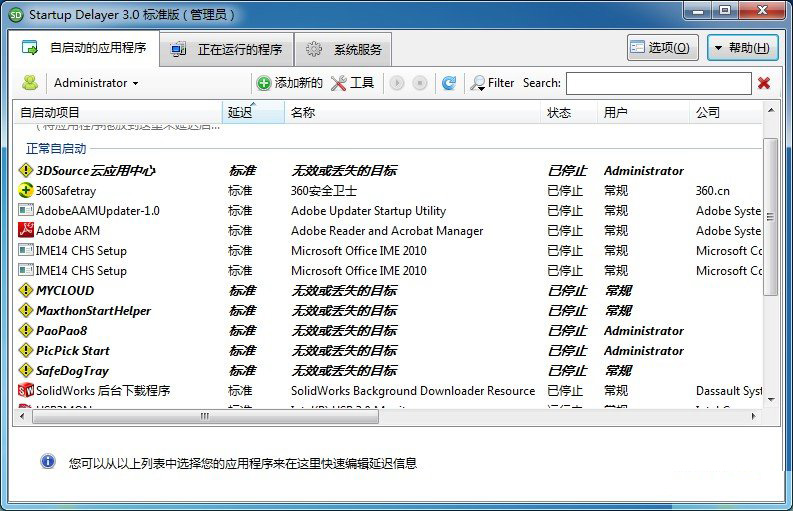Select SolidWorks Background Downloader Resource name
The width and height of the screenshot is (793, 511).
pyautogui.click(x=413, y=391)
